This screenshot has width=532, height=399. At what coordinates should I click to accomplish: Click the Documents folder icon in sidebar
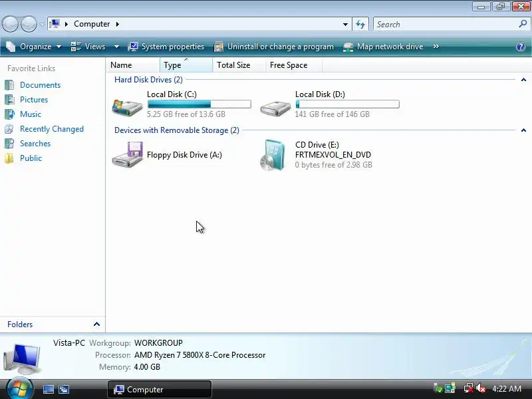[9, 85]
